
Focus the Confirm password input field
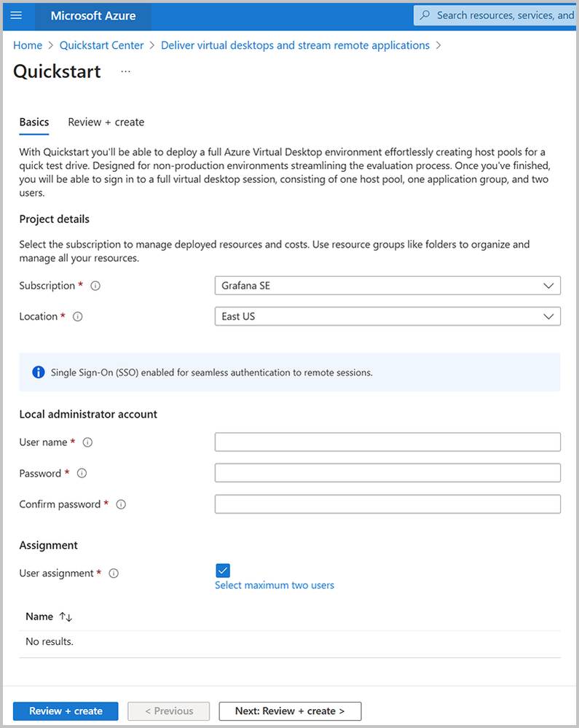tap(387, 504)
